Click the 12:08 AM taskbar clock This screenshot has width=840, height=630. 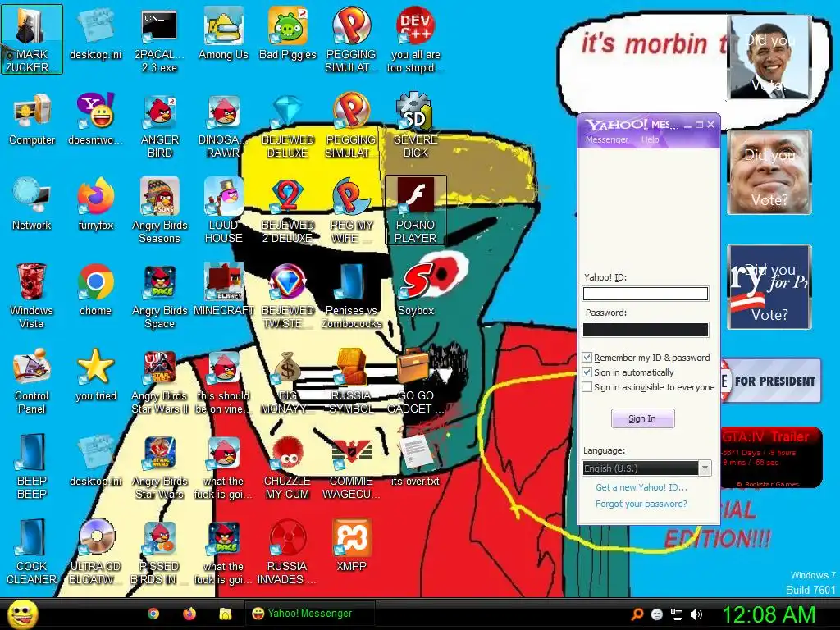pyautogui.click(x=769, y=614)
